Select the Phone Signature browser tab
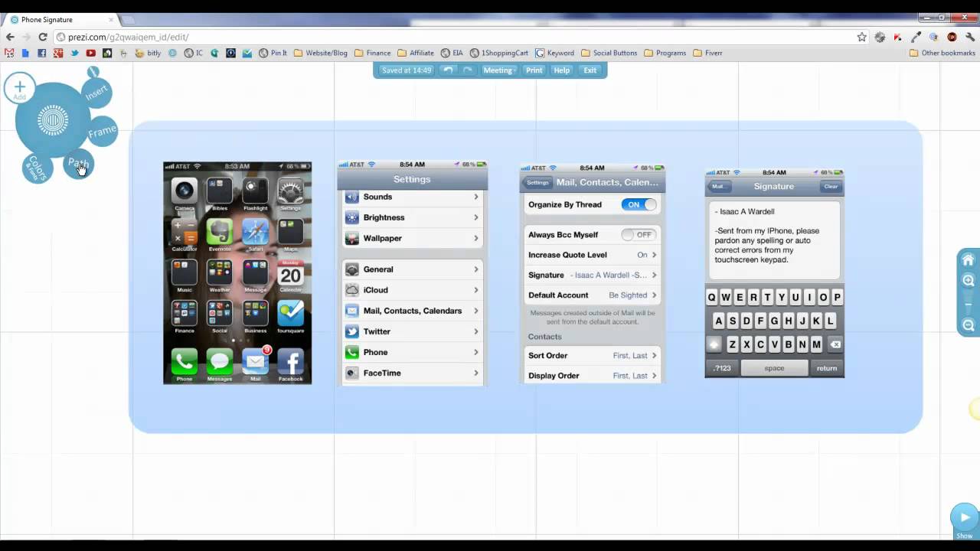This screenshot has height=551, width=980. click(60, 19)
